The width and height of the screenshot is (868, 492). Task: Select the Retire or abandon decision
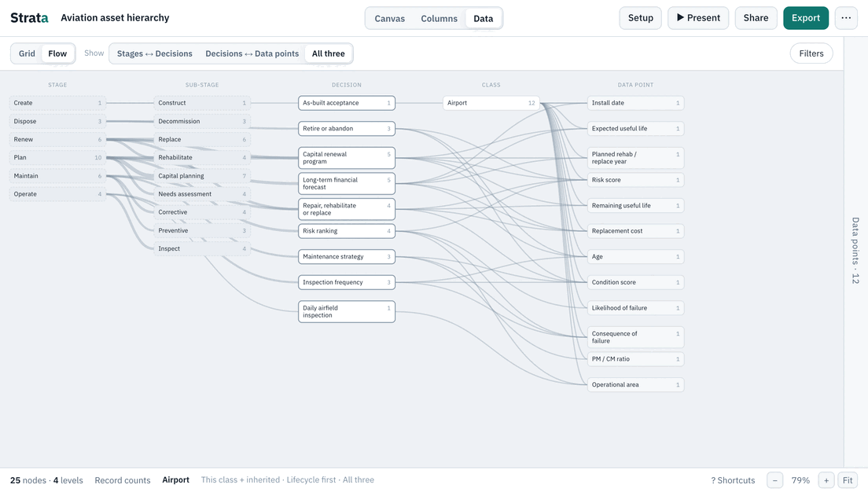347,128
